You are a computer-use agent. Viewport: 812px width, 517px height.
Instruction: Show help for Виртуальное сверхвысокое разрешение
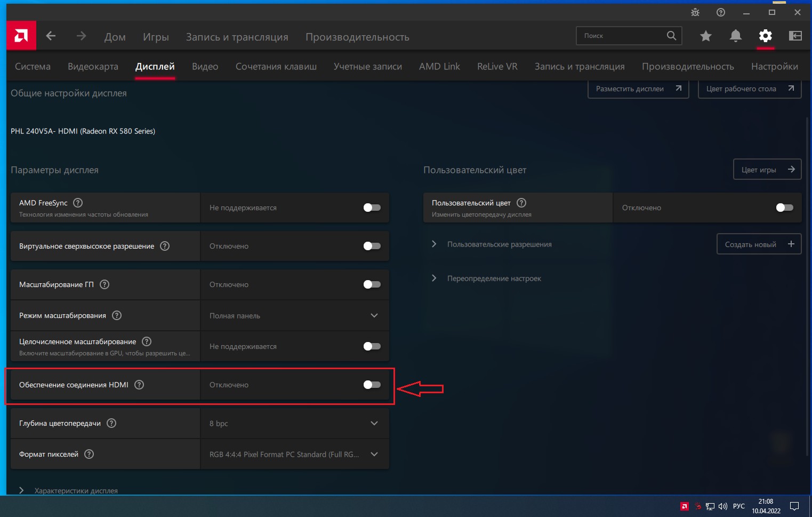click(x=165, y=246)
